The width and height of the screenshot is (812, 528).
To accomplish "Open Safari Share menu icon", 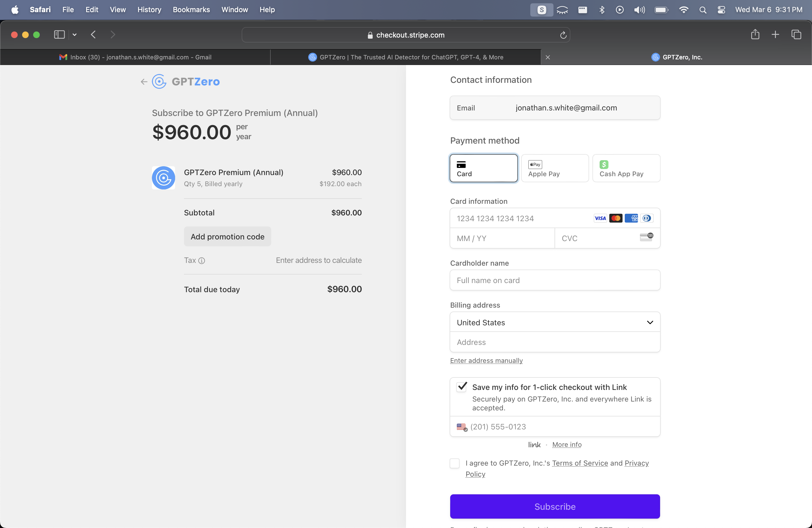I will (x=755, y=35).
